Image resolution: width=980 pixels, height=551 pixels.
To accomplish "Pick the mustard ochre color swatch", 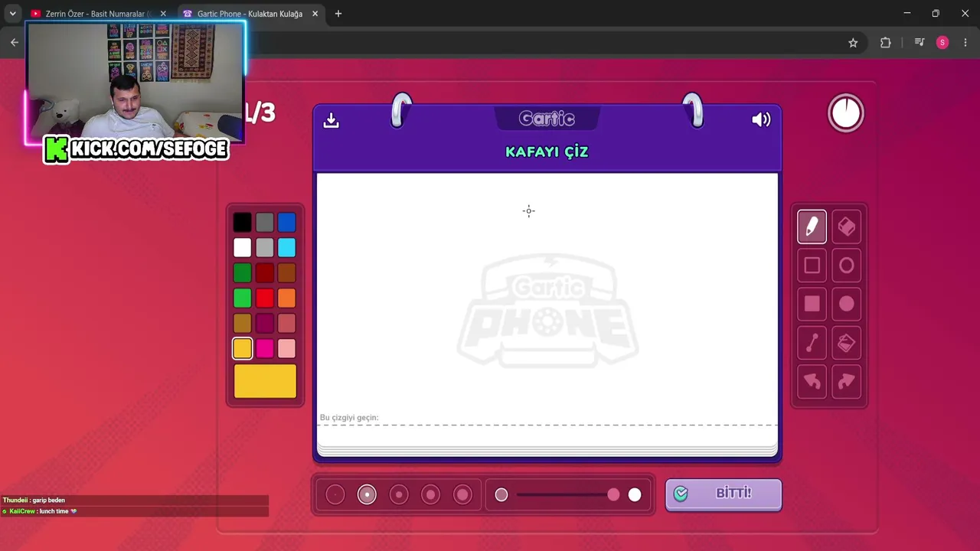I will point(242,324).
